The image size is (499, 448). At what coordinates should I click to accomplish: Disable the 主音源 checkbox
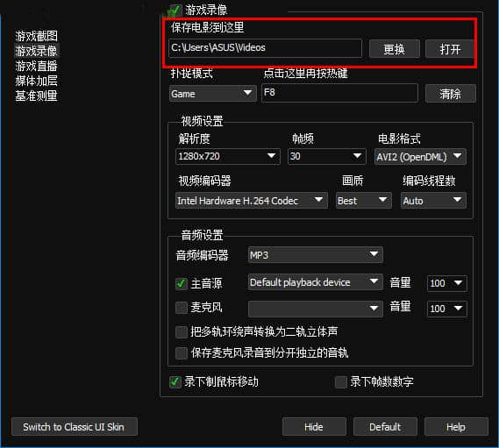pos(182,283)
